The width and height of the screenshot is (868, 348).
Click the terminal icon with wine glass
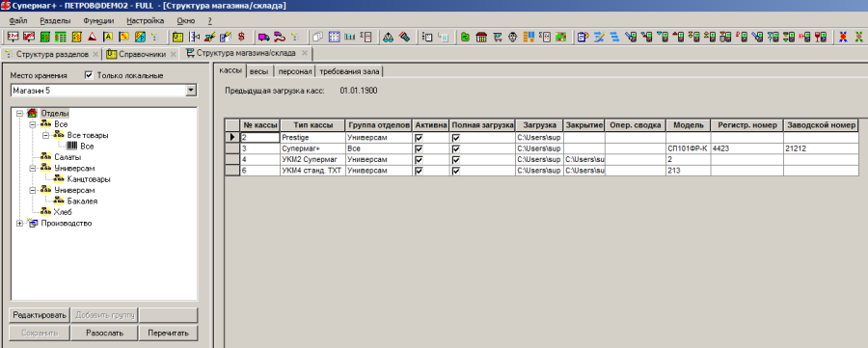coord(820,37)
